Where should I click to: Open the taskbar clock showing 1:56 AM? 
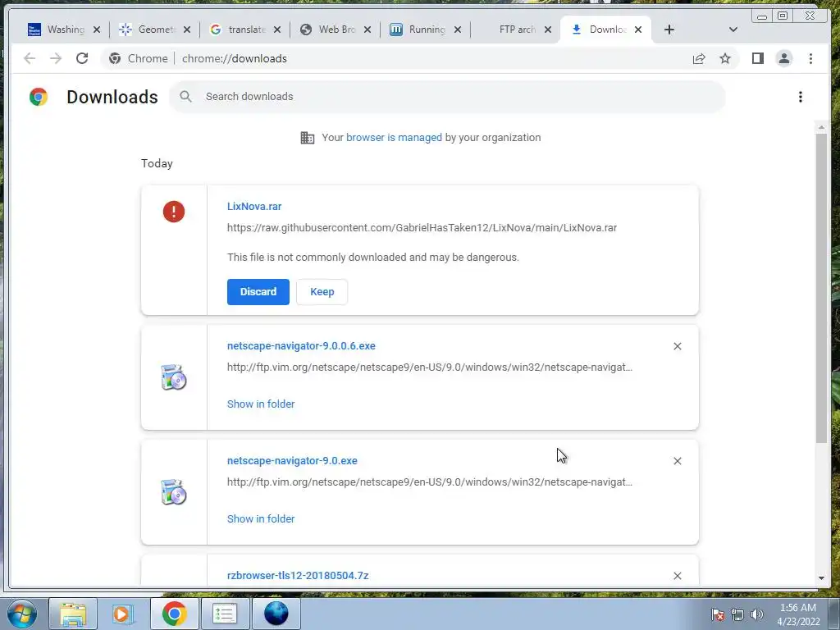[798, 614]
